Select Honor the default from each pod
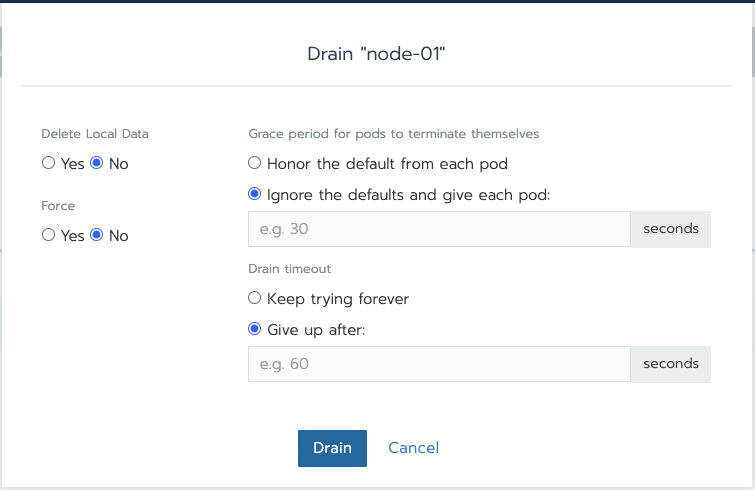This screenshot has height=490, width=755. click(x=255, y=163)
